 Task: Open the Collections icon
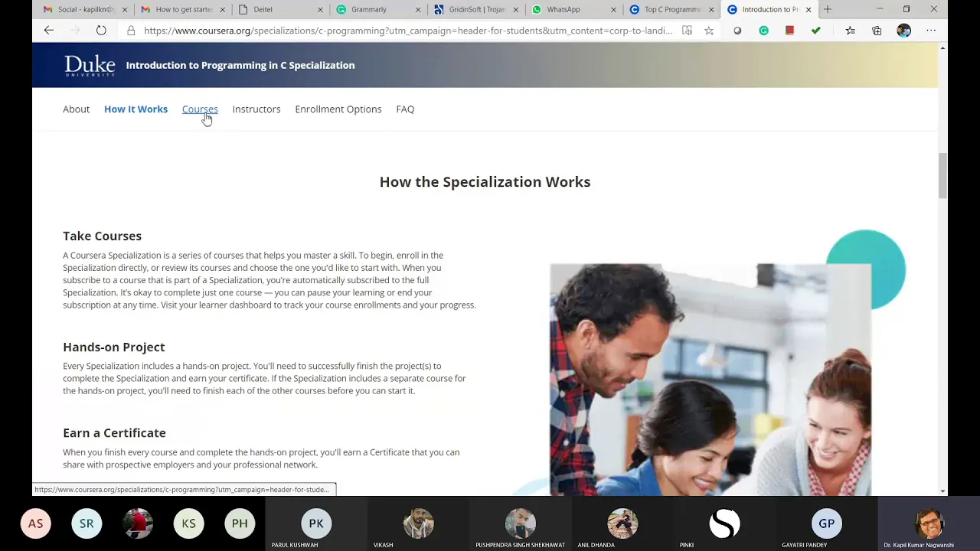pyautogui.click(x=877, y=31)
